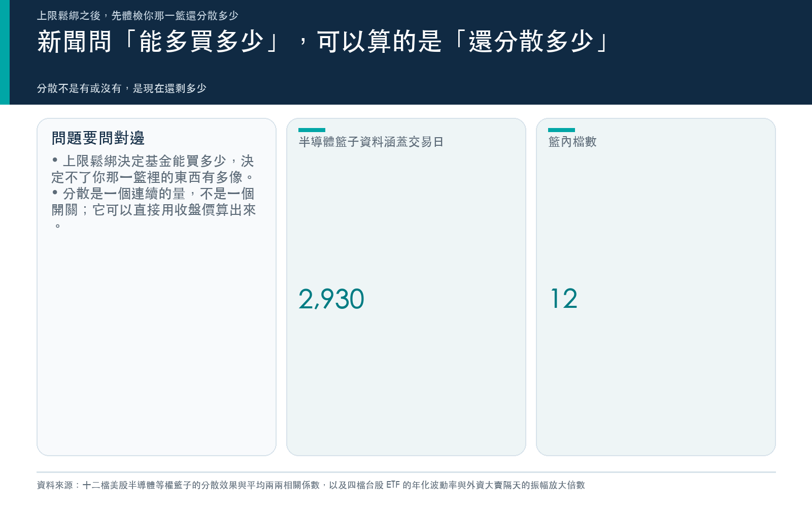
Task: Click the value 12
Action: pyautogui.click(x=564, y=299)
